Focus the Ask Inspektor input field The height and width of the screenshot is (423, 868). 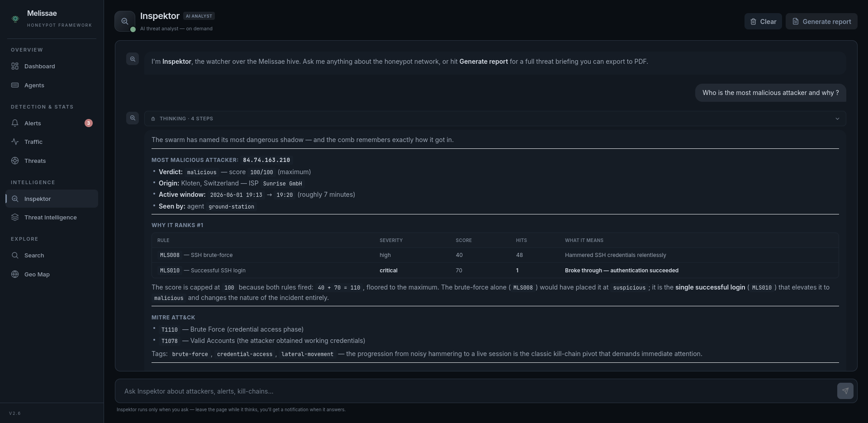(x=475, y=391)
